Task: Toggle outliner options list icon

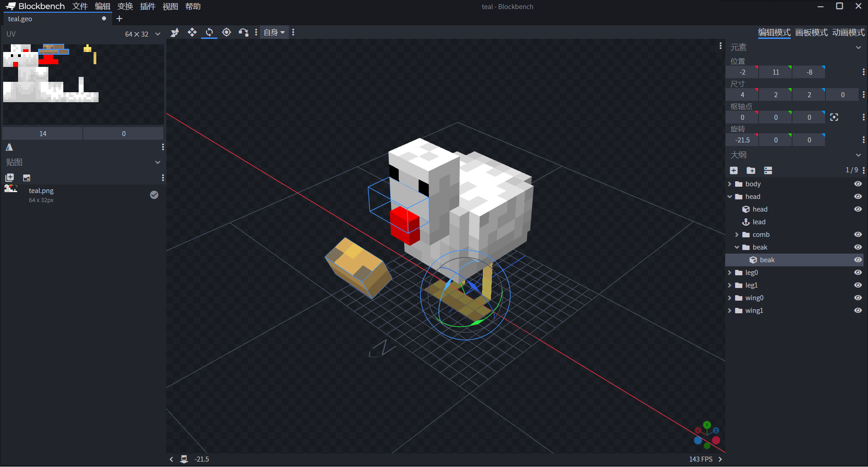Action: tap(768, 170)
